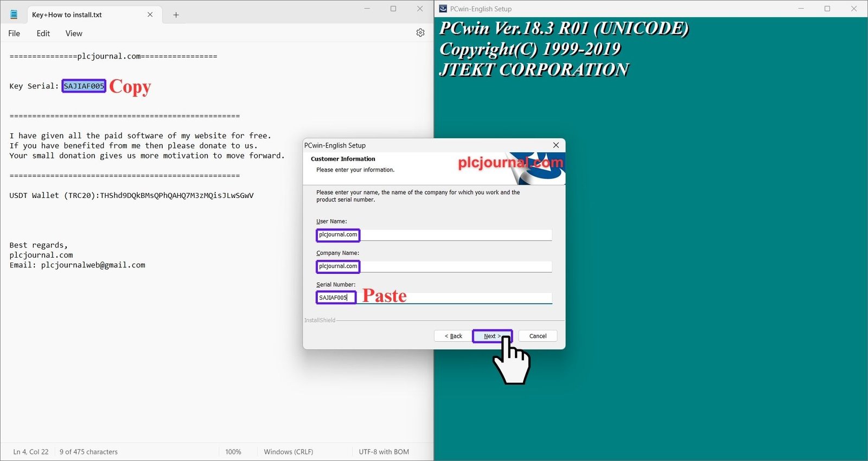Click the Email plcjournalweb@gmail.com line
This screenshot has width=868, height=461.
(77, 265)
